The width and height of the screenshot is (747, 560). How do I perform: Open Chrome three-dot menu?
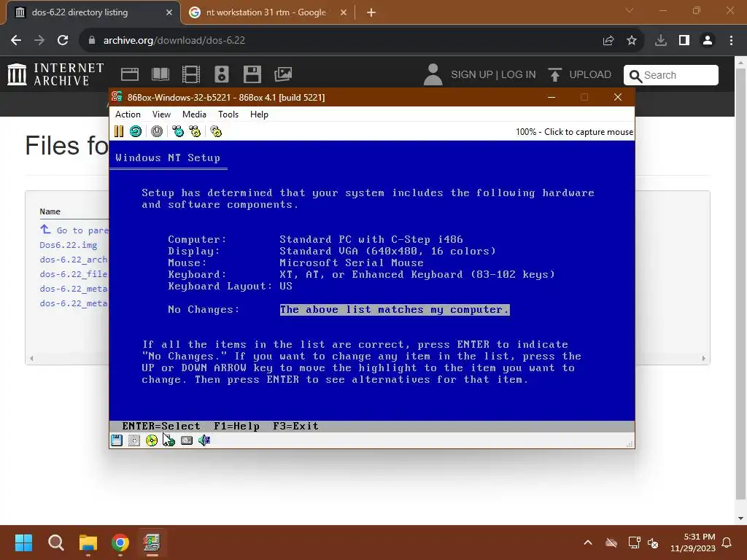pos(731,40)
